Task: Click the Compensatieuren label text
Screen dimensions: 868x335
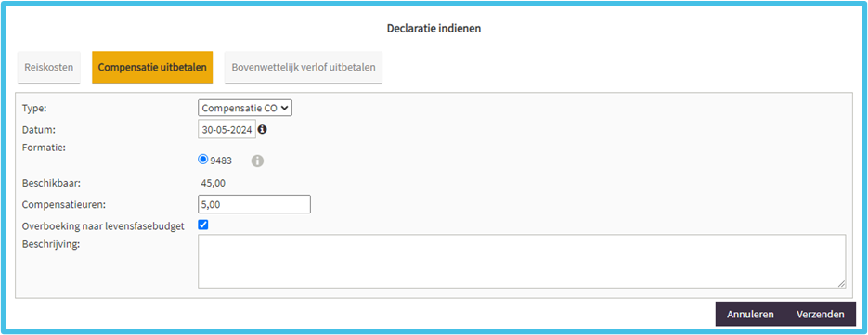Action: tap(64, 204)
